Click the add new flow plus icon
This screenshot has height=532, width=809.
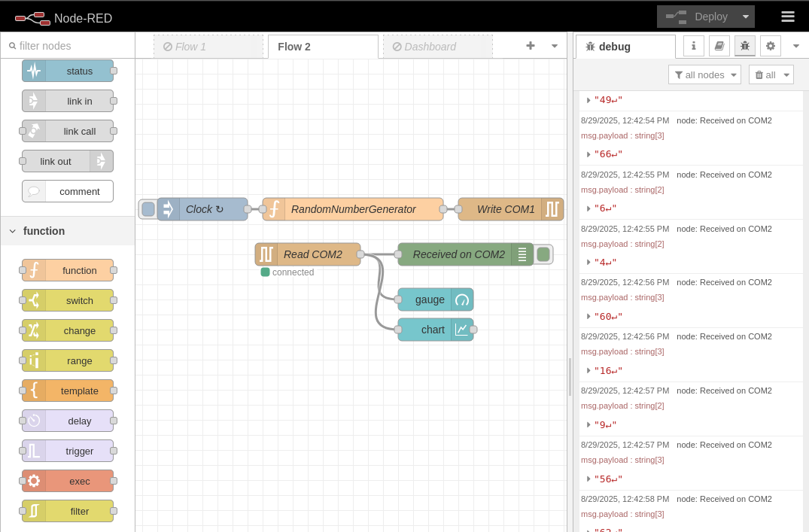click(530, 46)
